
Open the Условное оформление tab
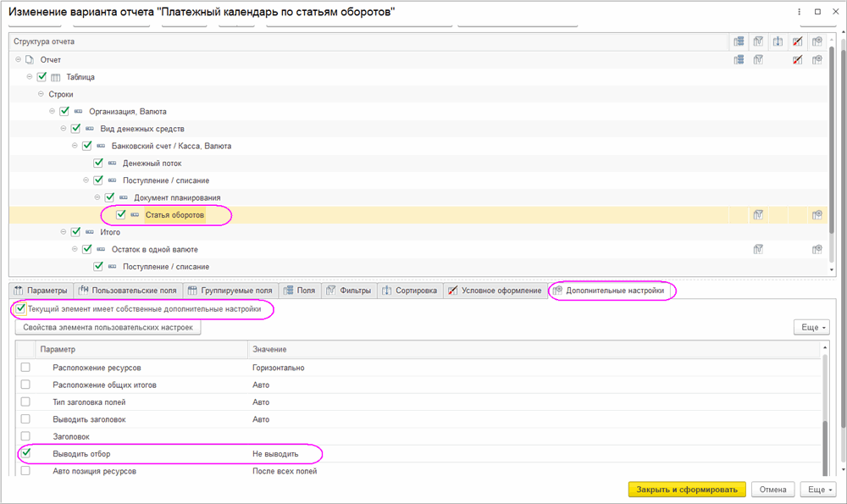click(496, 291)
